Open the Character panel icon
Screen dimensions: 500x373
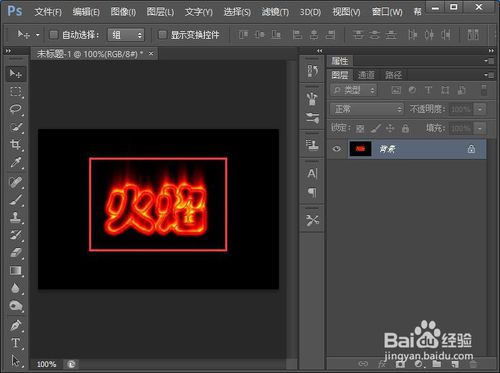[312, 173]
